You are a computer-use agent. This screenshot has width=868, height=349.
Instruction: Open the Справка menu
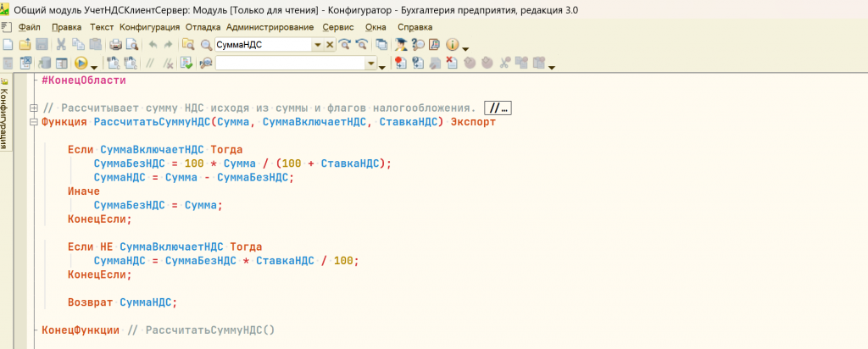point(415,27)
